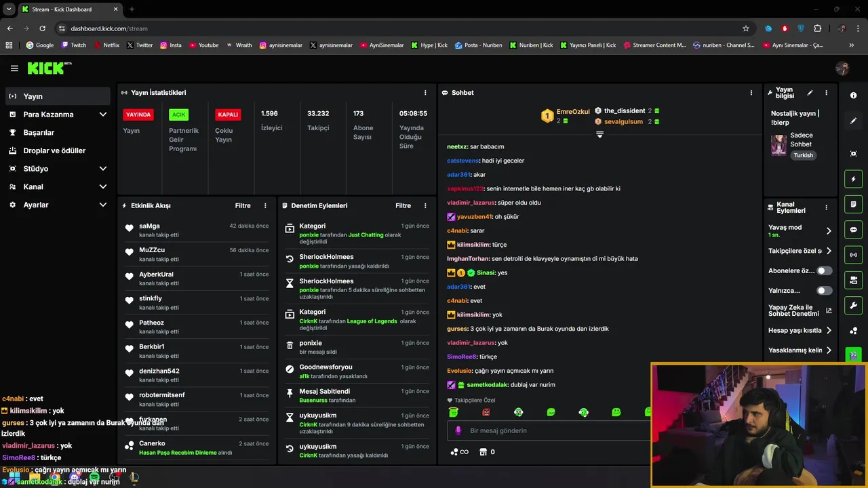The image size is (868, 488).
Task: Click the shop icon below message box
Action: [483, 452]
